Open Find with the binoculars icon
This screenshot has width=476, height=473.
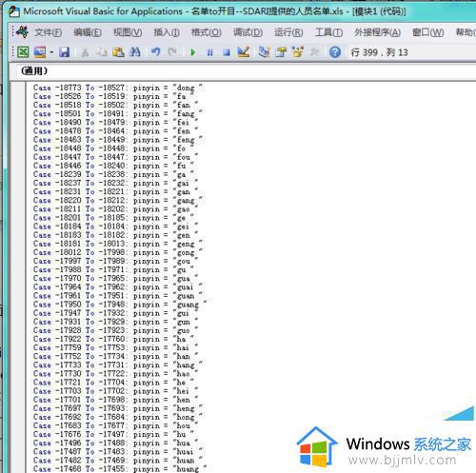(x=135, y=52)
